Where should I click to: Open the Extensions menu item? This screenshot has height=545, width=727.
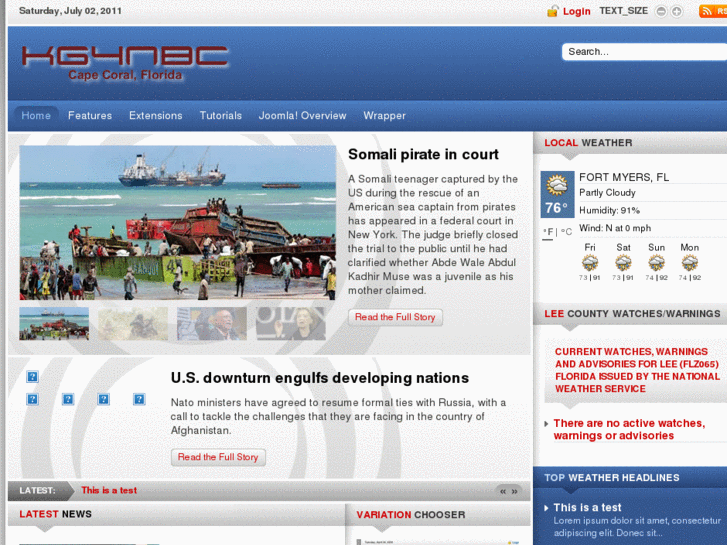(156, 115)
